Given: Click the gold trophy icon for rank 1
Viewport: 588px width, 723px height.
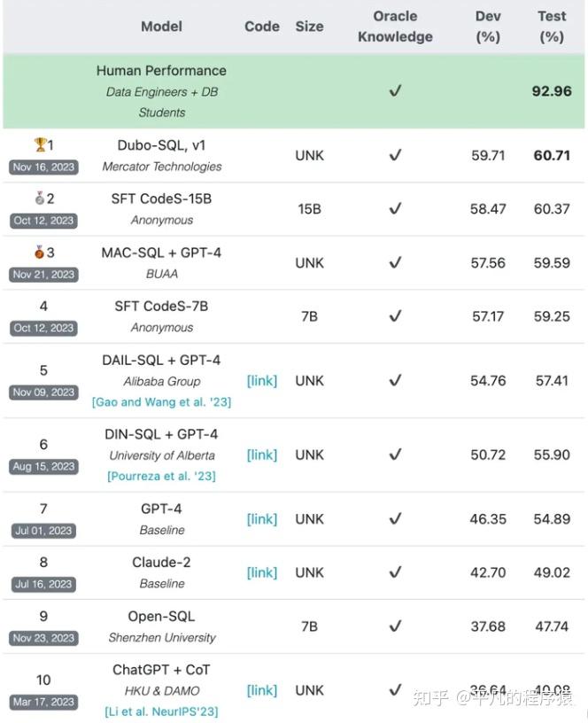Looking at the screenshot, I should 39,144.
